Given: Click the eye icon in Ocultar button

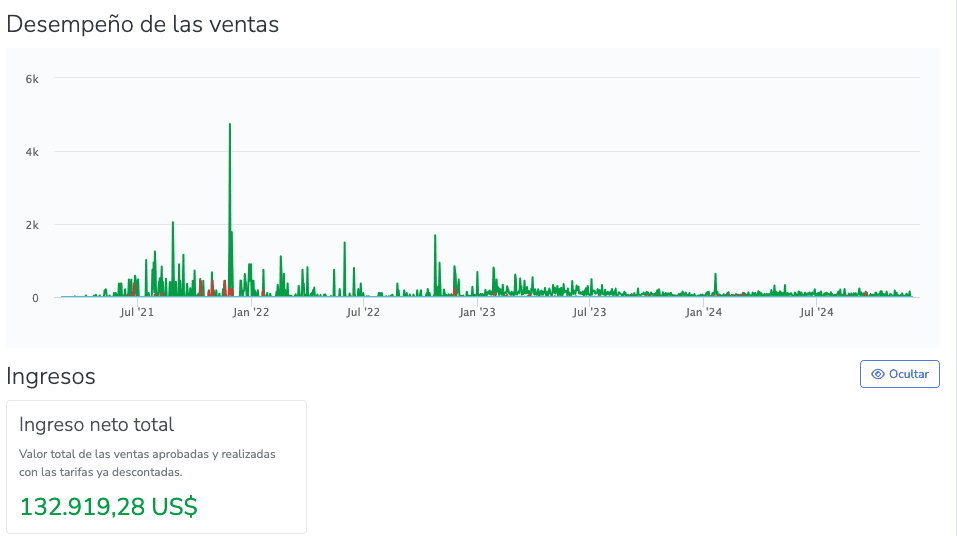Looking at the screenshot, I should (878, 374).
